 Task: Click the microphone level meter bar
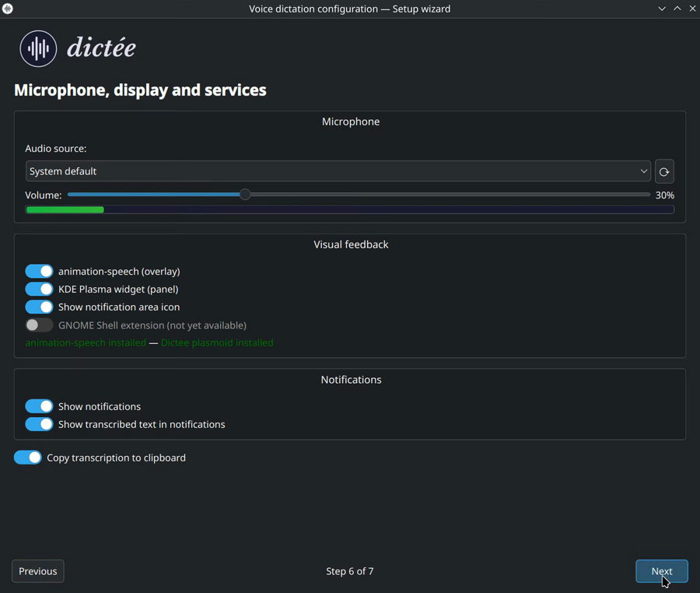coord(349,209)
